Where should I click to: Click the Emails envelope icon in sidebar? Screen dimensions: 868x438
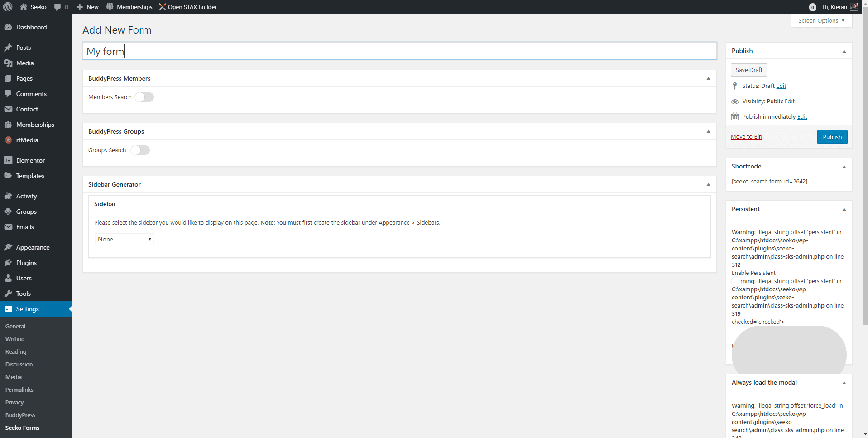8,227
